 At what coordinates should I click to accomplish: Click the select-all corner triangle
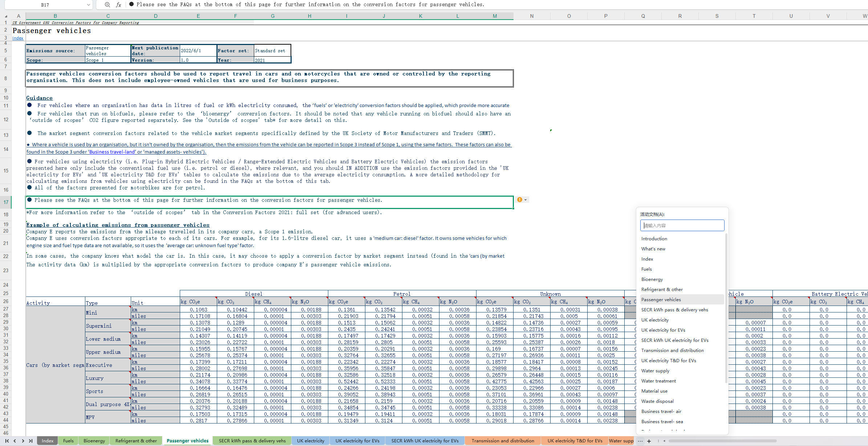click(x=6, y=16)
